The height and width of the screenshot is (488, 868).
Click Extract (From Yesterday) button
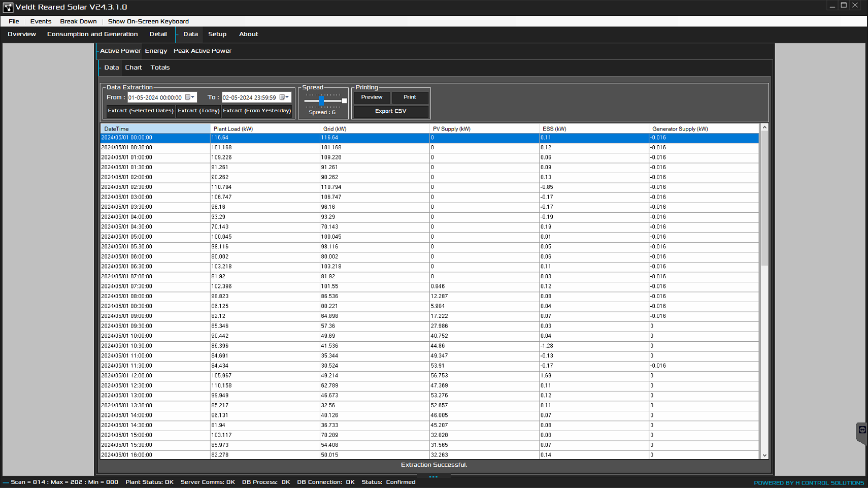click(x=257, y=111)
